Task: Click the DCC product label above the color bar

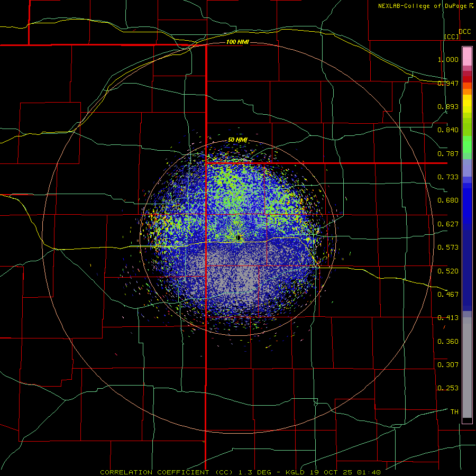Action: point(465,32)
